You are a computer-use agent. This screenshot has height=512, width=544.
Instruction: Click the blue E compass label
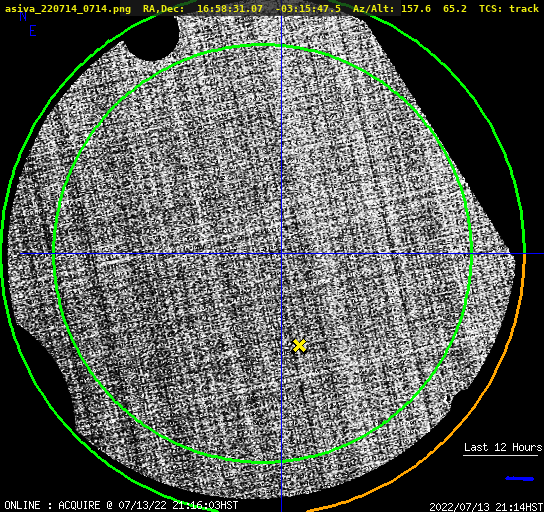tap(33, 31)
